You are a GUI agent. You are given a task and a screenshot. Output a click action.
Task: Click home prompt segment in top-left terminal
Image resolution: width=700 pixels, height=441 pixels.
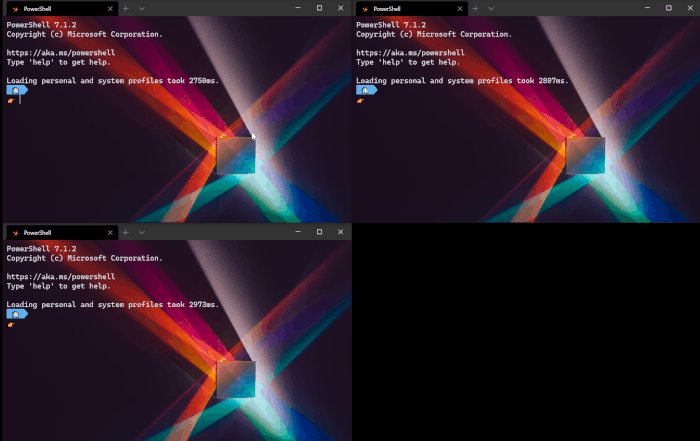click(x=17, y=91)
